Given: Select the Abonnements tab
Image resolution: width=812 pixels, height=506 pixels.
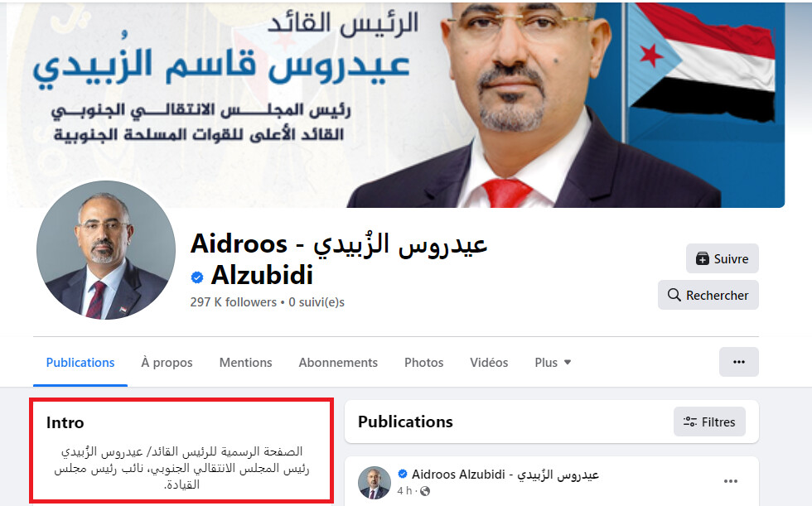Looking at the screenshot, I should 338,363.
